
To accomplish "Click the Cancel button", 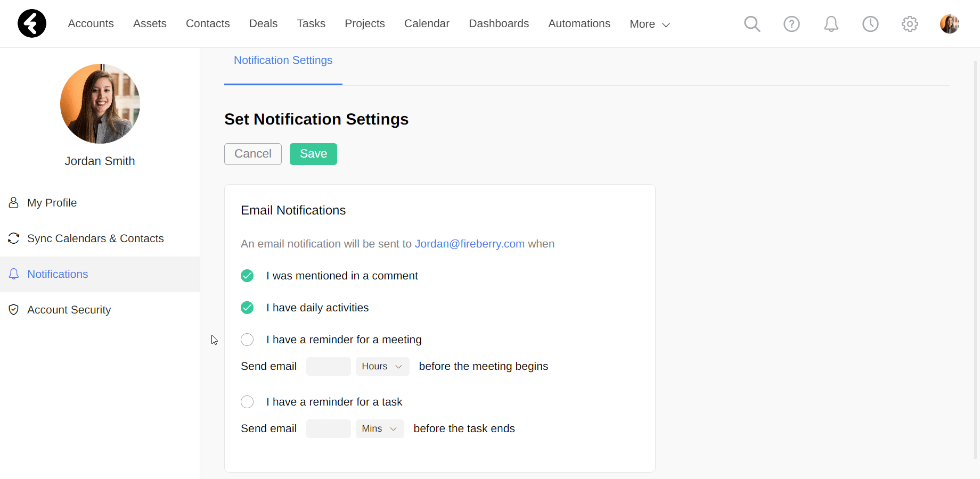I will (253, 154).
